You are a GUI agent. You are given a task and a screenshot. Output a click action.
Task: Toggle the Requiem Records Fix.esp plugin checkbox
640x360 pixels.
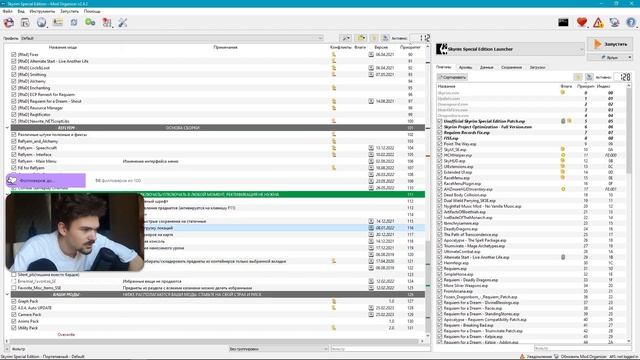[440, 133]
